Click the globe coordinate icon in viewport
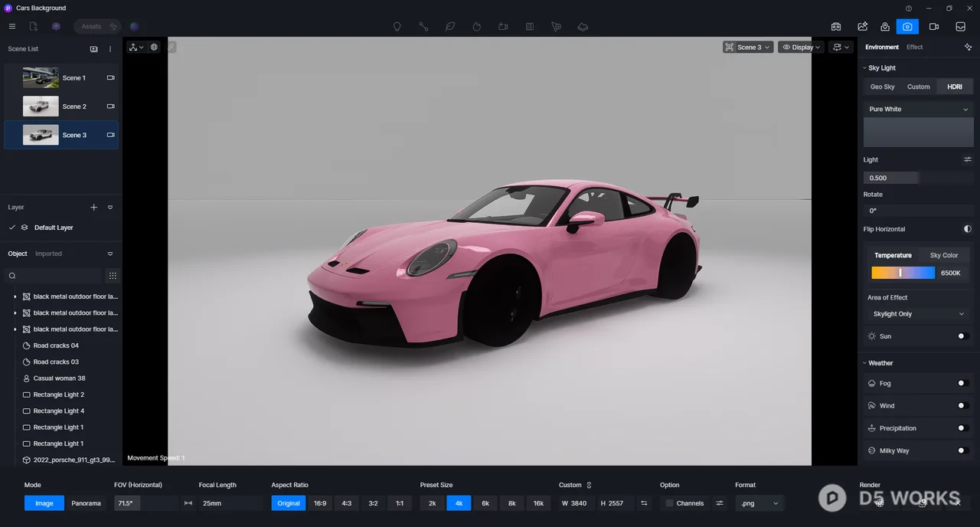 point(154,47)
